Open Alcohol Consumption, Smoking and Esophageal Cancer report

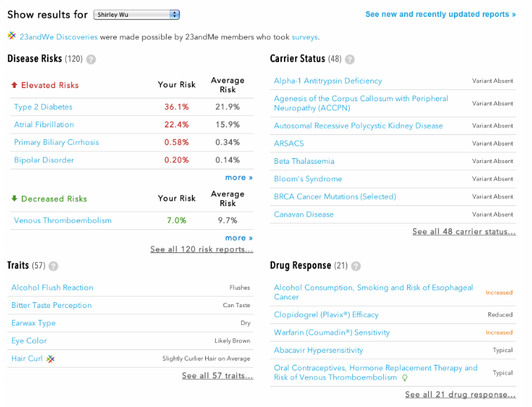[x=373, y=292]
